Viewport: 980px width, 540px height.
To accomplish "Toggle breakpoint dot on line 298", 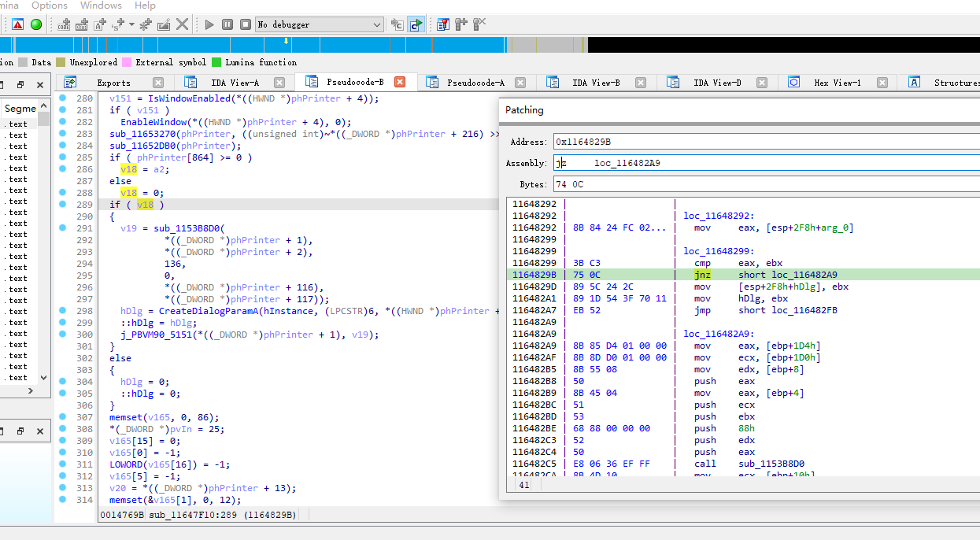I will click(63, 311).
